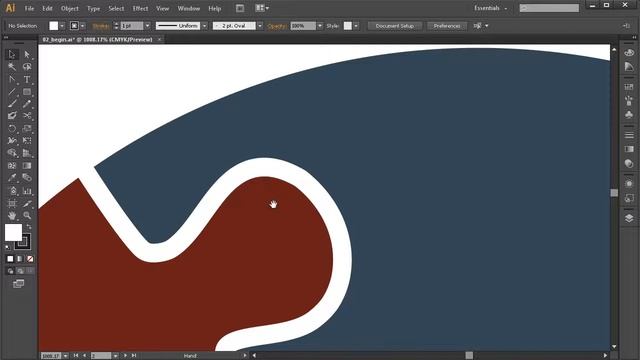
Task: Select the Symbol Sprayer tool
Action: pos(12,191)
